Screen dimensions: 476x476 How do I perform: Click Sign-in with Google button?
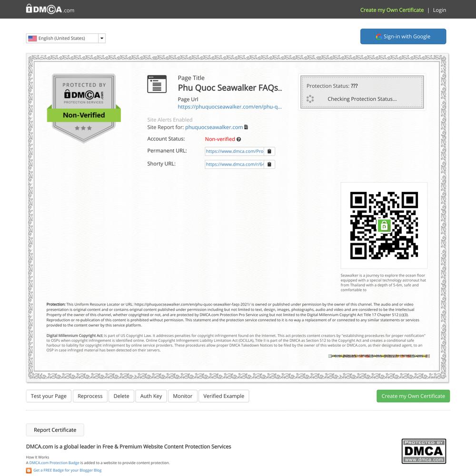coord(403,37)
